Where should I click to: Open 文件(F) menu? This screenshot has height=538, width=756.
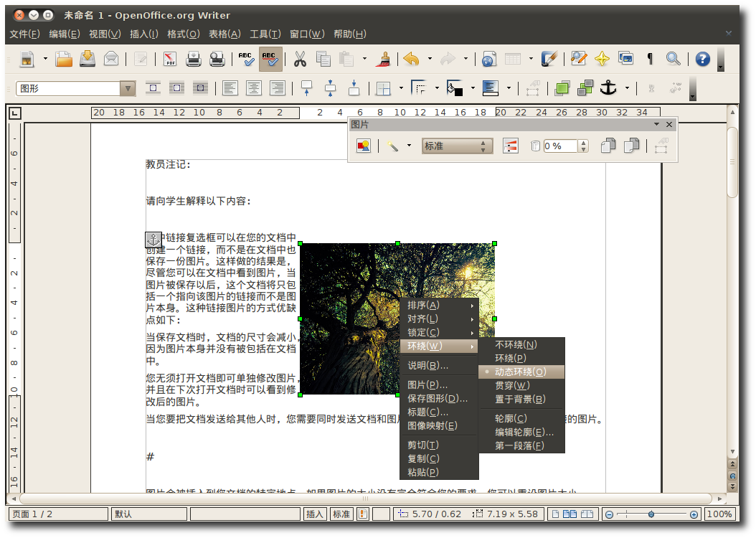[x=24, y=34]
